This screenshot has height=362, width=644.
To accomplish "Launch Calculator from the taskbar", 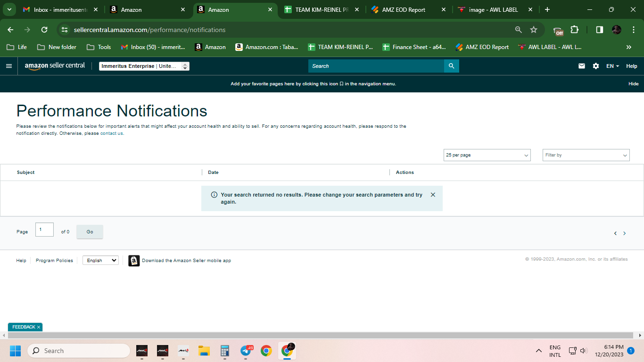I will point(225,351).
